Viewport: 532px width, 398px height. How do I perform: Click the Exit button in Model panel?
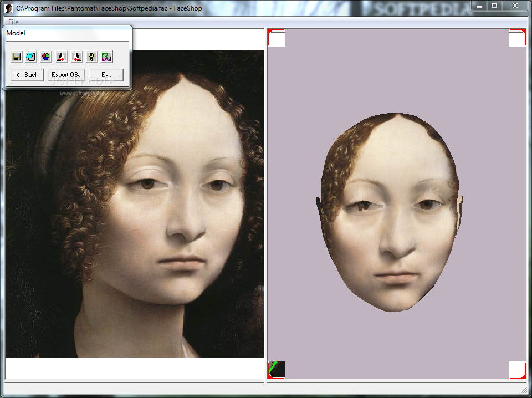pyautogui.click(x=106, y=75)
